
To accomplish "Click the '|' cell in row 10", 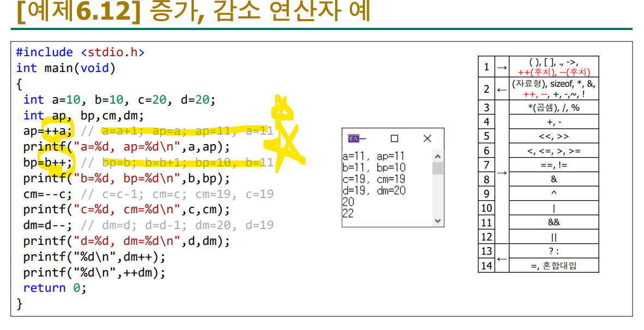I will pos(554,208).
